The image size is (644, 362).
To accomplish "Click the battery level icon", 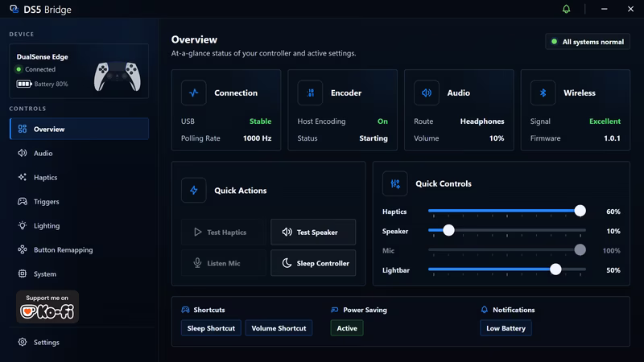I will [x=24, y=84].
